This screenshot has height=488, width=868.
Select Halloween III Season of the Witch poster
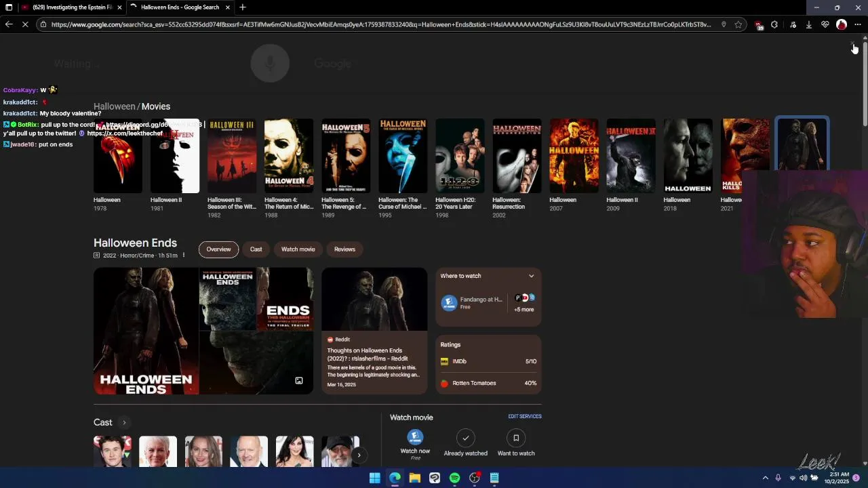pyautogui.click(x=232, y=156)
